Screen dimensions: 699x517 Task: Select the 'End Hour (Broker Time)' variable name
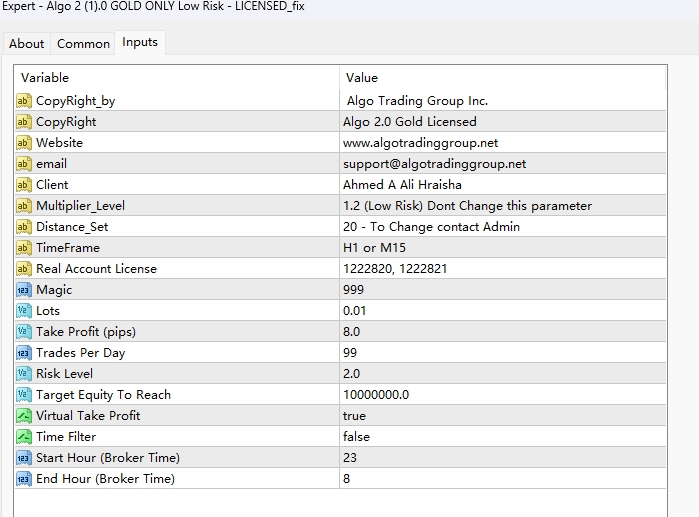105,479
